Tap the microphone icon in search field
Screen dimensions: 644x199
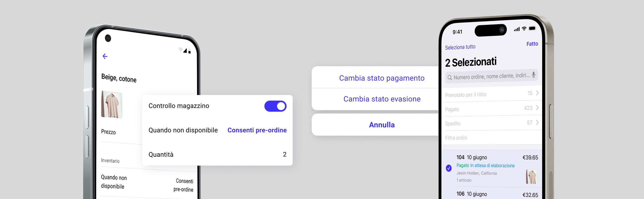click(x=533, y=75)
